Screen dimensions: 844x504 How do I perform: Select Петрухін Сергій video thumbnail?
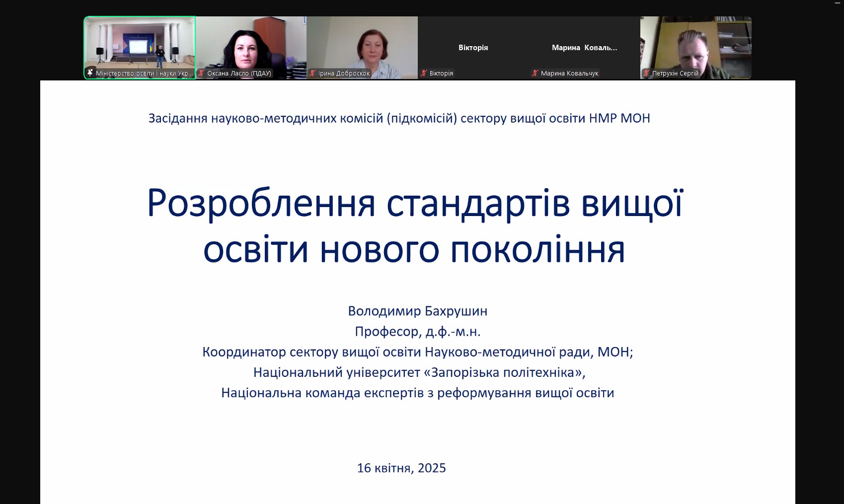tap(696, 48)
